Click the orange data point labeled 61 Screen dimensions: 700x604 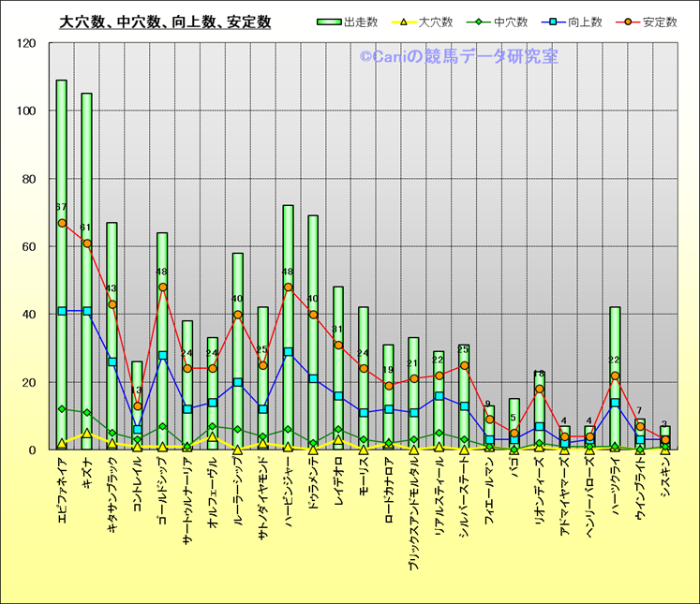pyautogui.click(x=87, y=243)
